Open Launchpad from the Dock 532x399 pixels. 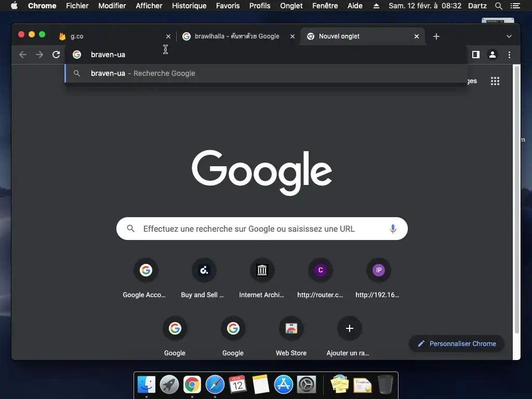point(169,385)
